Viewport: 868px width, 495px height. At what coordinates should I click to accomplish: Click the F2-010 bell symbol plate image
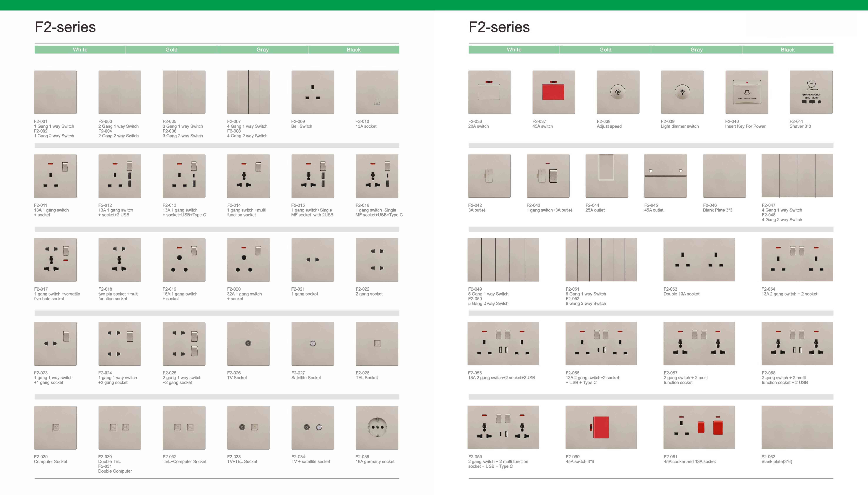click(x=377, y=92)
